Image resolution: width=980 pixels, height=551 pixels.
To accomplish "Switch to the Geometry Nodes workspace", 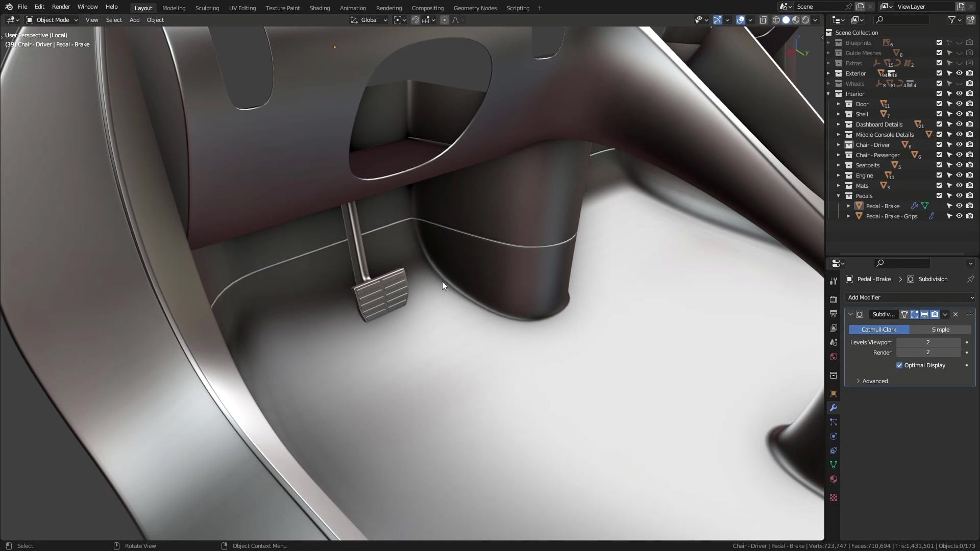I will point(475,8).
